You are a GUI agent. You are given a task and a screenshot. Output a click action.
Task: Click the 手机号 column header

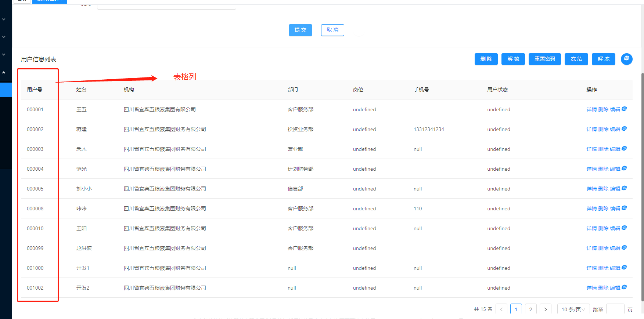421,90
